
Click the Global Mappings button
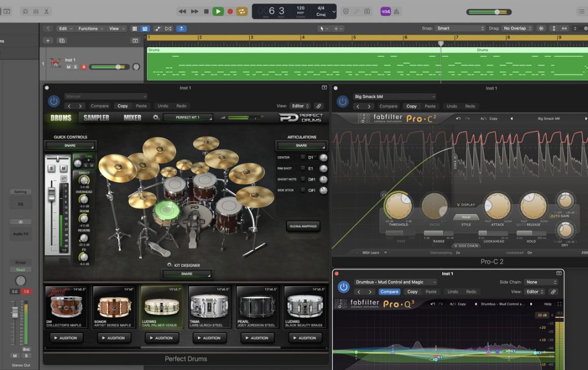(x=303, y=226)
